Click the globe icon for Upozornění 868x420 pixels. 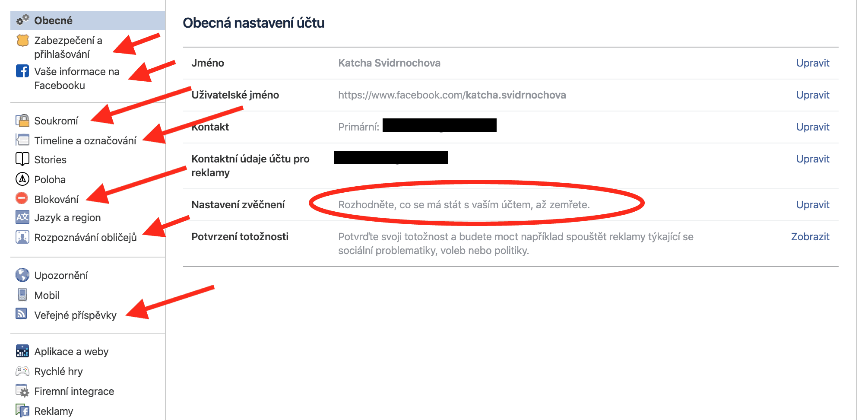pos(22,275)
